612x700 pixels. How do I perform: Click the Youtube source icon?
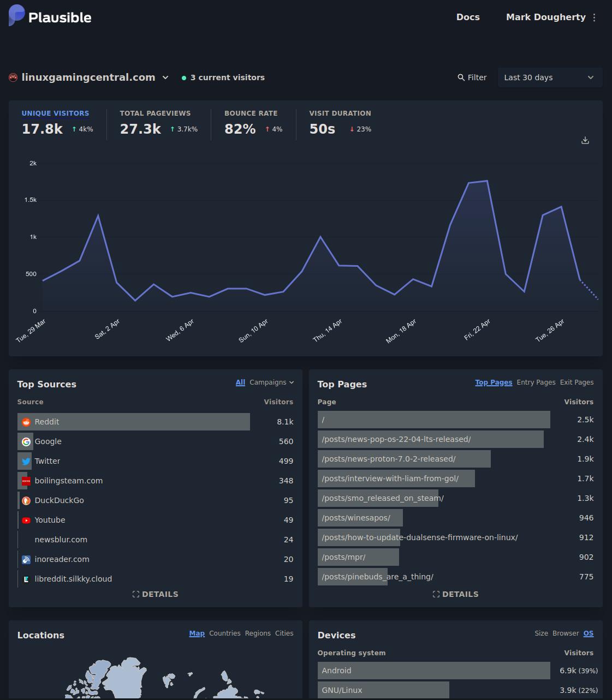coord(26,520)
